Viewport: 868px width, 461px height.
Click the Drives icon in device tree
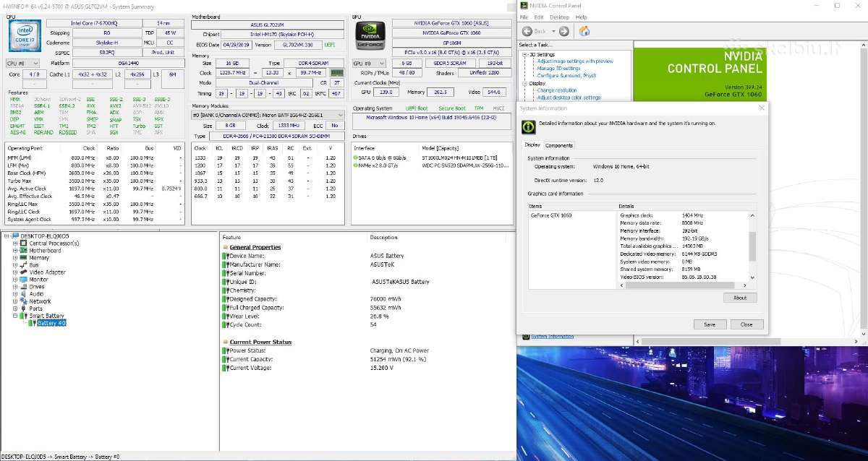click(24, 287)
